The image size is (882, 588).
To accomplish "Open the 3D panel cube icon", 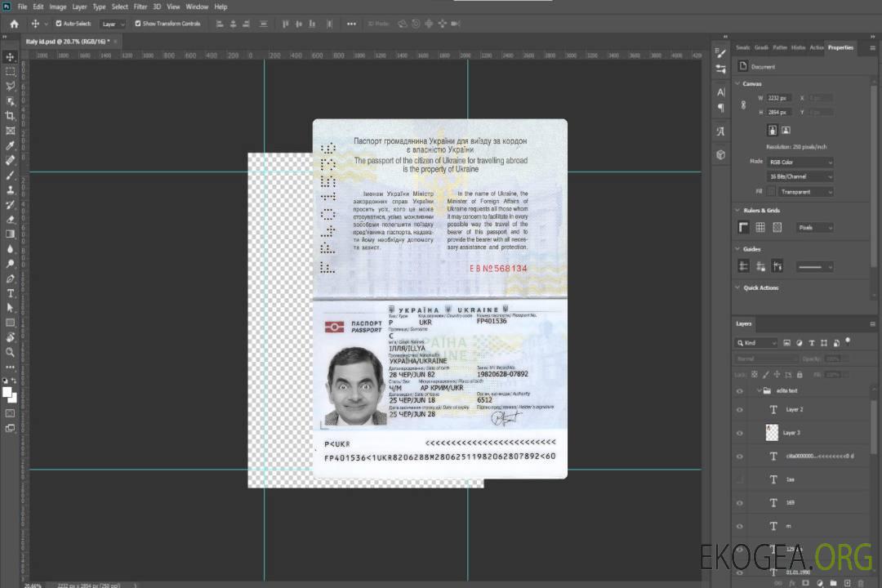I will click(720, 154).
